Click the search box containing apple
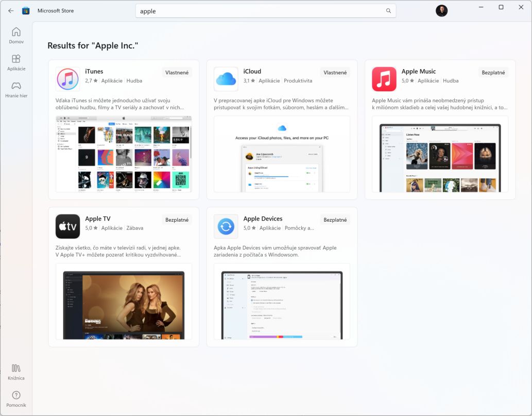 pyautogui.click(x=260, y=11)
